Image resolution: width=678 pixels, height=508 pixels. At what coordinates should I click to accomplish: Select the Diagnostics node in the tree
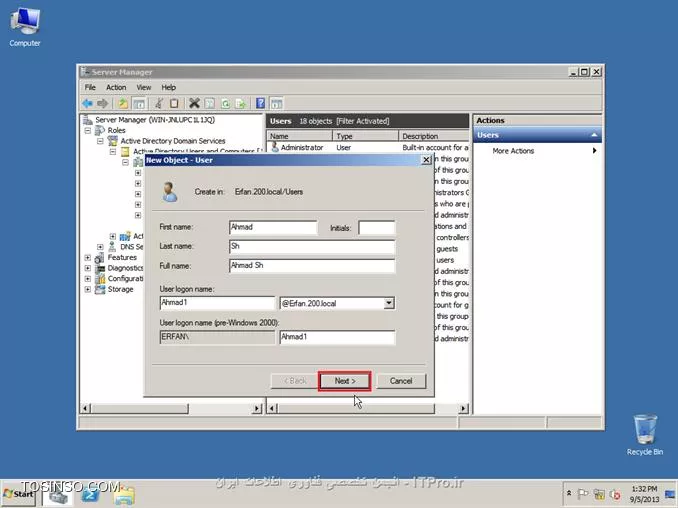coord(125,268)
